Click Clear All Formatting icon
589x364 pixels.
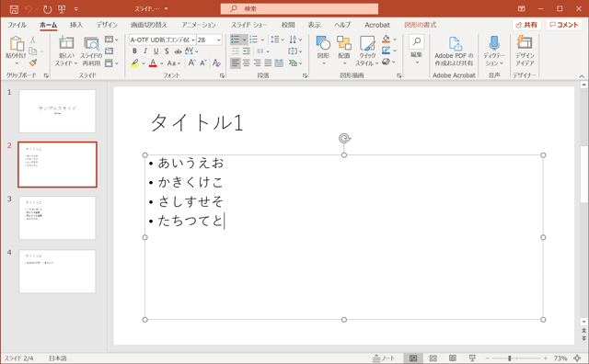point(216,63)
